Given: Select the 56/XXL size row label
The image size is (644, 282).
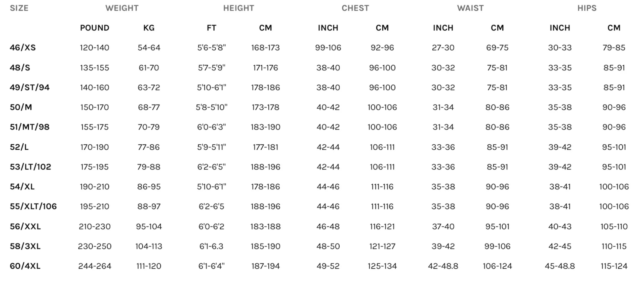Looking at the screenshot, I should pos(25,226).
